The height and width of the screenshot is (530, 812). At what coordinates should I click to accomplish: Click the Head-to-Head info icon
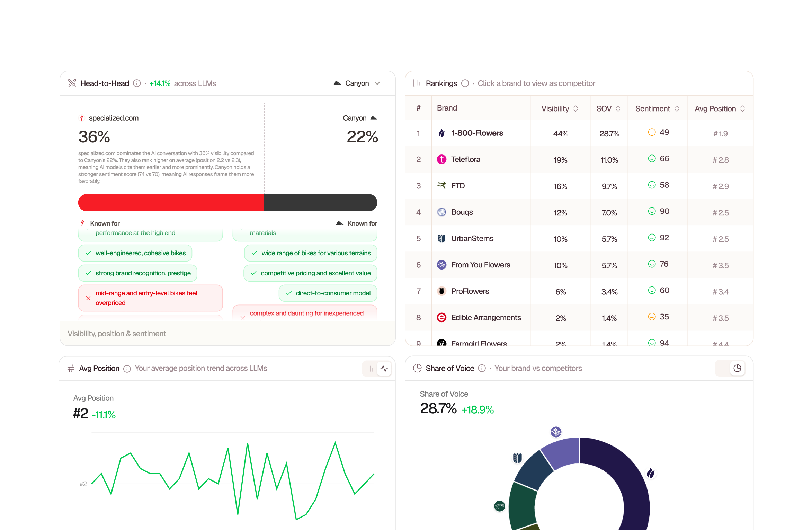(137, 83)
